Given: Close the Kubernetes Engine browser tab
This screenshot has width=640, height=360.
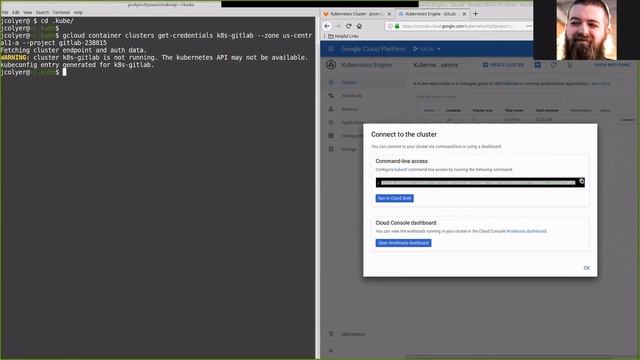Looking at the screenshot, I should 464,14.
